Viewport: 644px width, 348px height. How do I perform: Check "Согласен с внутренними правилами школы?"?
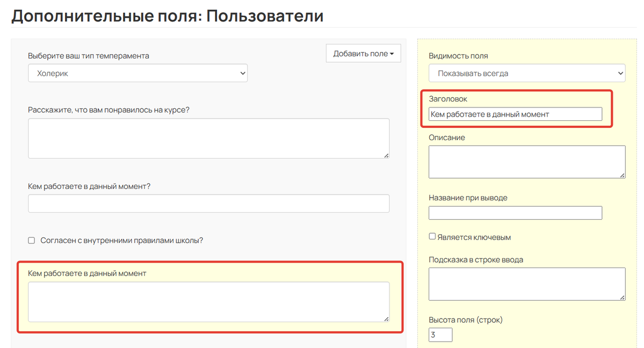point(31,240)
